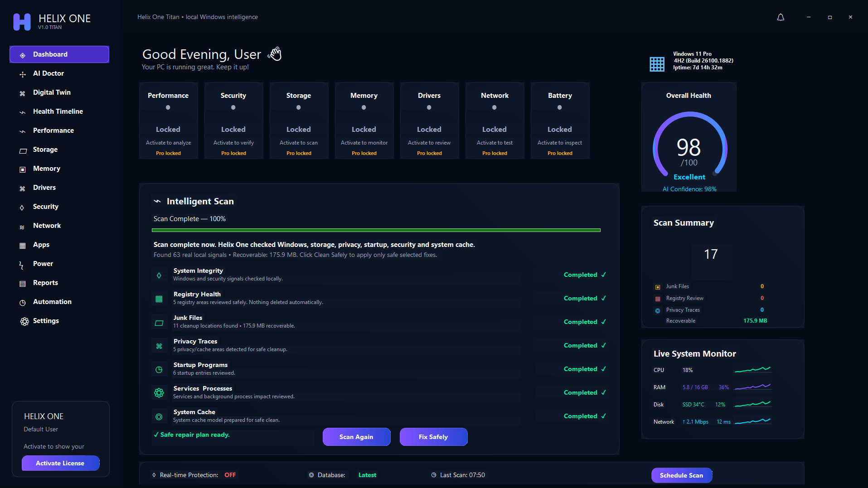868x488 pixels.
Task: Go to the Health Timeline section
Action: 59,111
